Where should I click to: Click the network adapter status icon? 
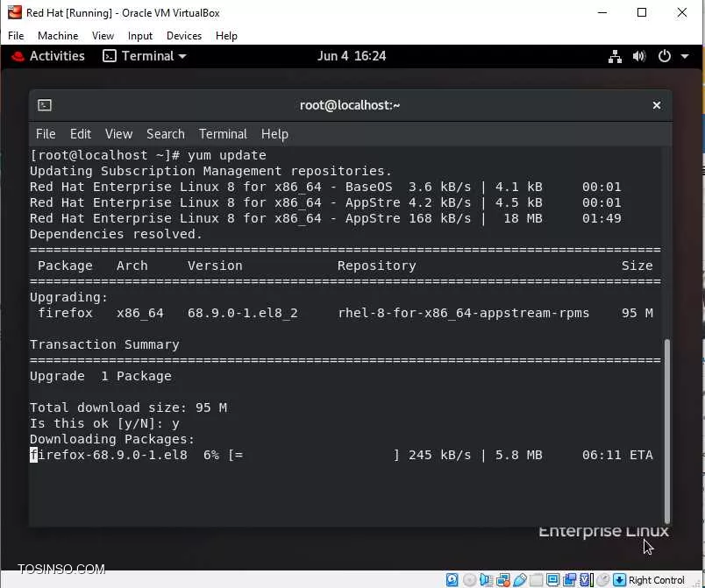pos(503,580)
